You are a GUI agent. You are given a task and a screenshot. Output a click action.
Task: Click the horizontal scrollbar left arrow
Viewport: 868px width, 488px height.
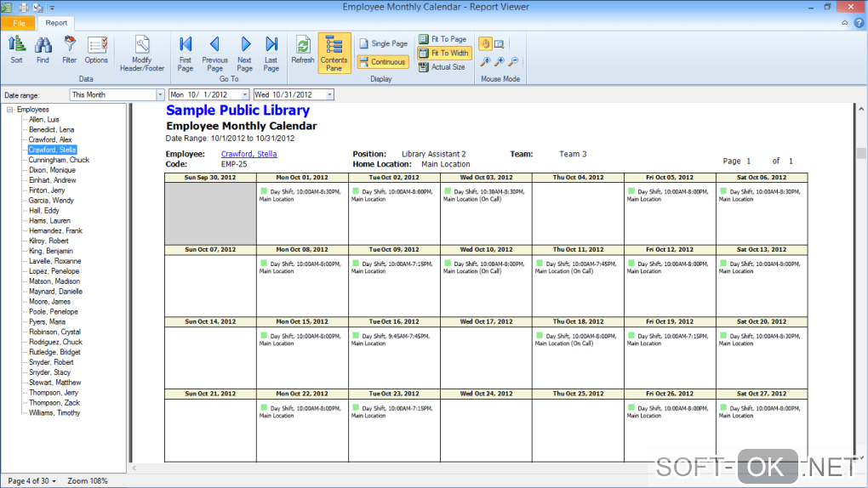tap(134, 468)
